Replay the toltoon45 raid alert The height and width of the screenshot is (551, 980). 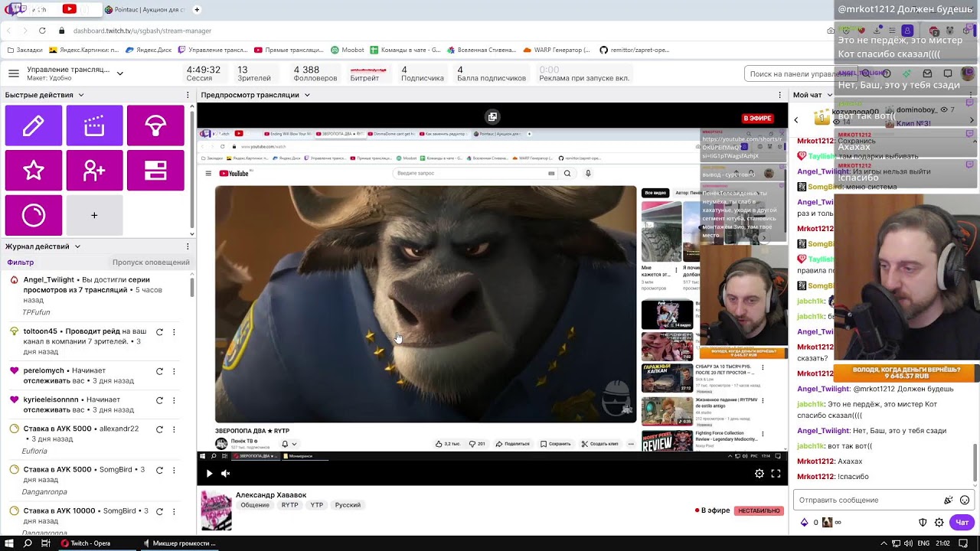[x=159, y=332]
